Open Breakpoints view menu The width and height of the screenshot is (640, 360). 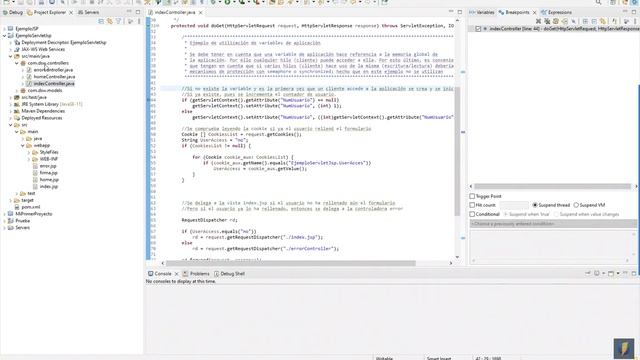pos(635,21)
